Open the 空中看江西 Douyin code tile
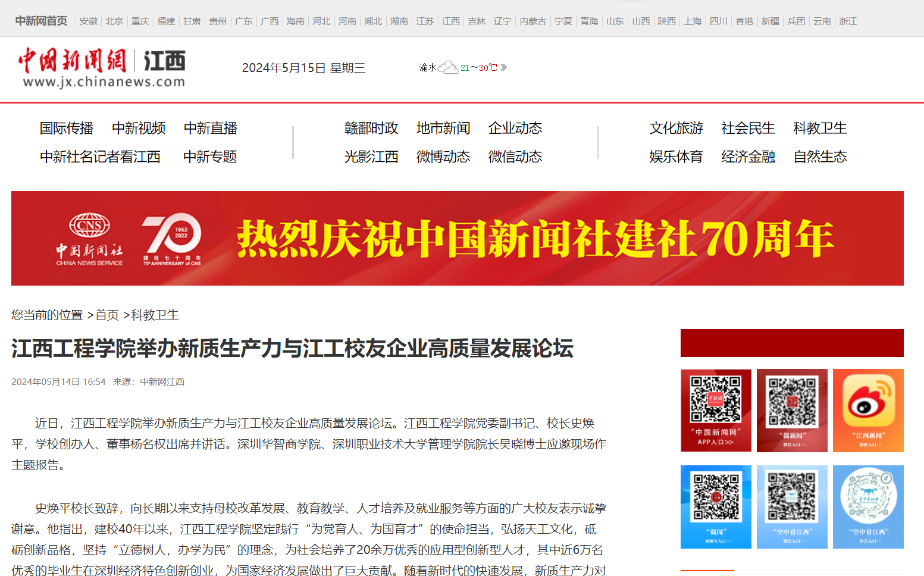 pos(868,507)
